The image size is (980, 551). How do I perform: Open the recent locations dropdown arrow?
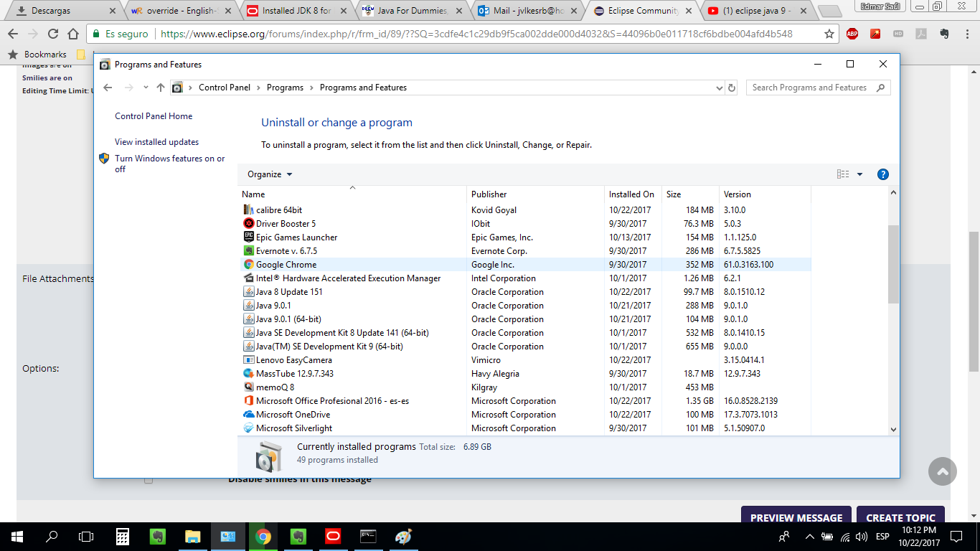click(x=146, y=88)
